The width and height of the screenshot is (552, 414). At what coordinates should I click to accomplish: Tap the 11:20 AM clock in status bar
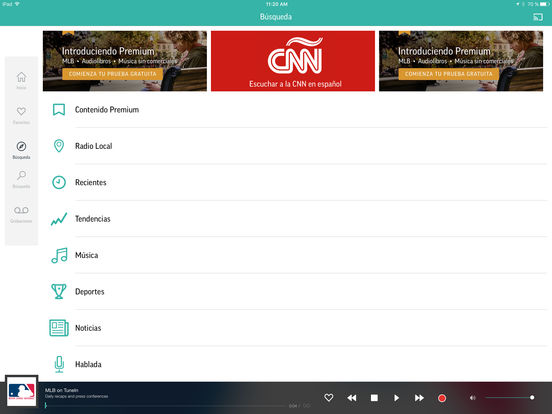(x=277, y=4)
